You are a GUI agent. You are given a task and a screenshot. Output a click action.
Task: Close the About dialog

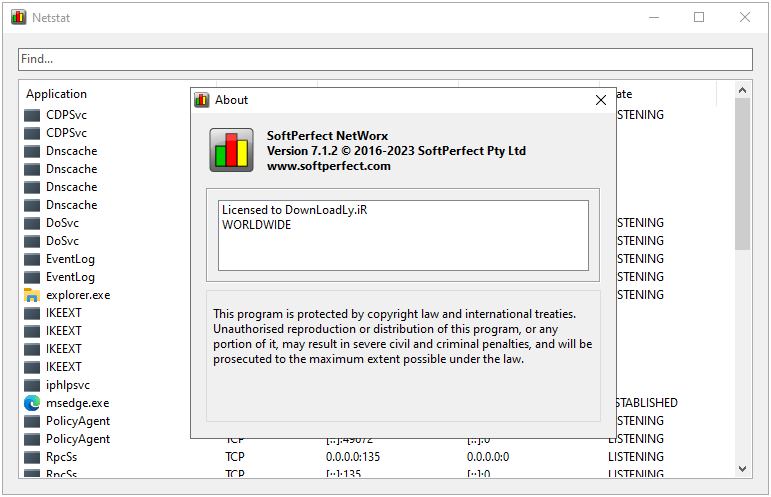[600, 100]
